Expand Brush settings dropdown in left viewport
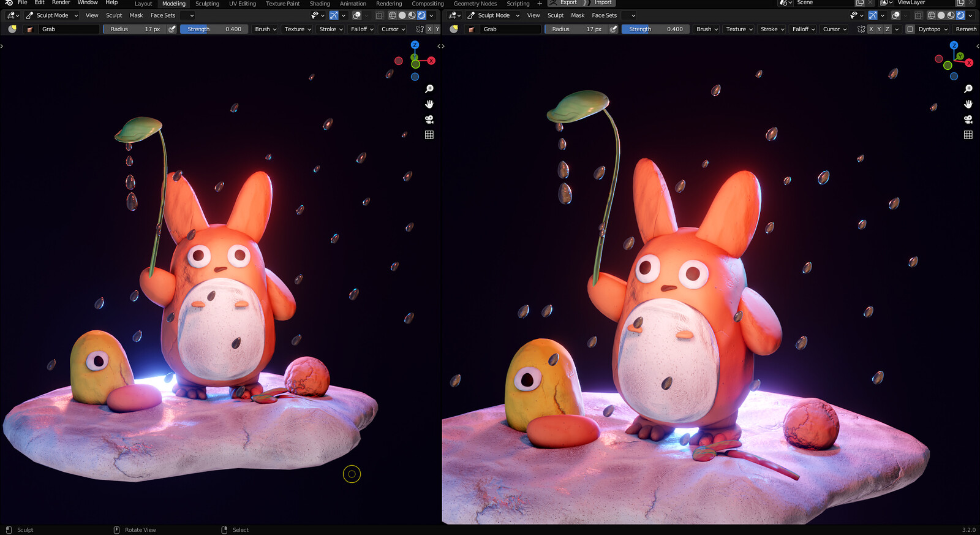Image resolution: width=980 pixels, height=535 pixels. [x=266, y=29]
